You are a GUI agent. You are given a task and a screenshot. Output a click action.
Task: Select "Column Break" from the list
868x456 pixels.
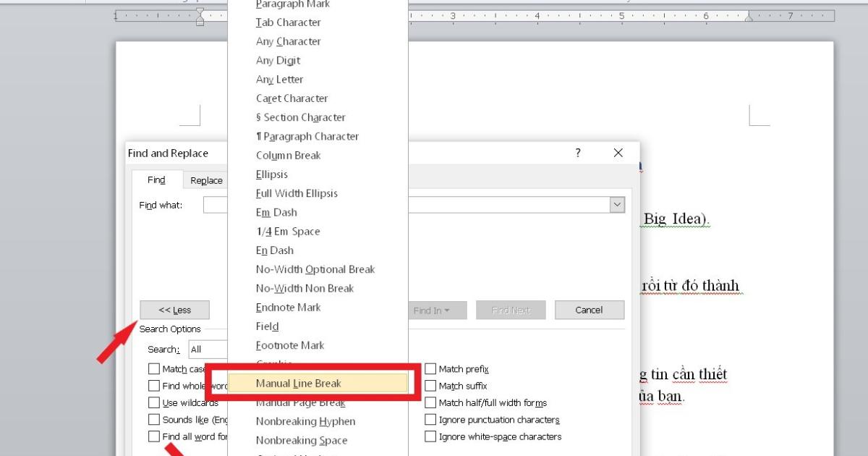coord(288,155)
